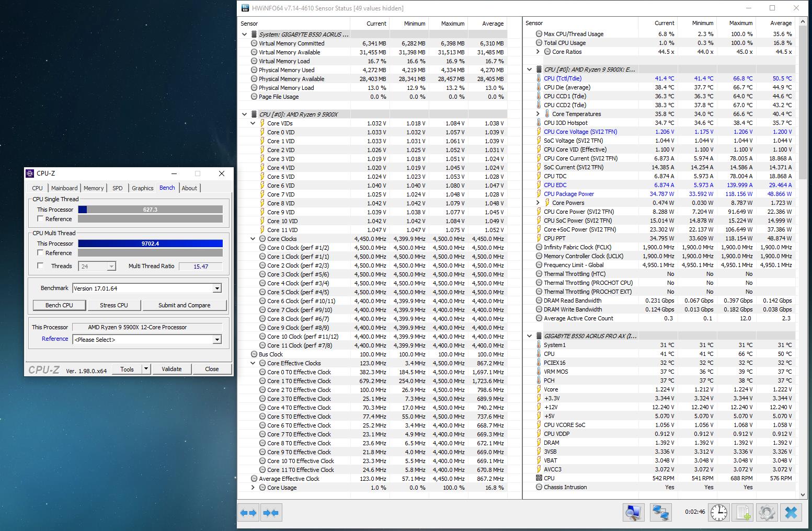Switch to the Memory tab

[94, 188]
